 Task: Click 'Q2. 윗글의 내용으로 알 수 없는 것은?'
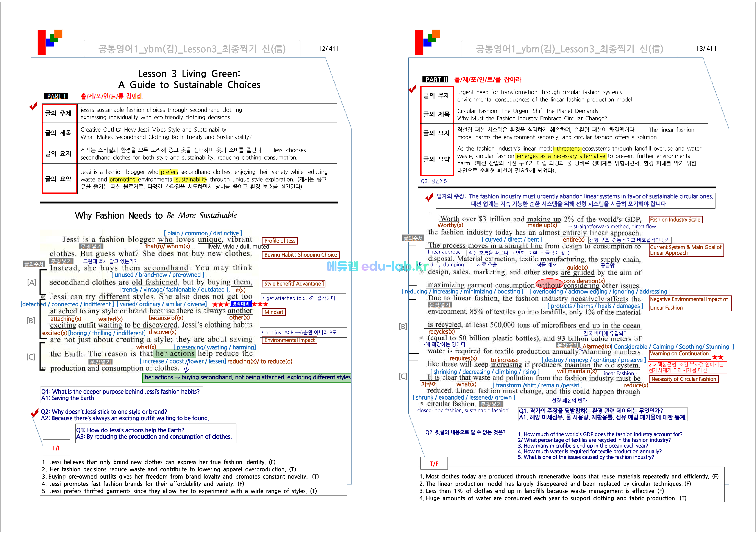(465, 432)
